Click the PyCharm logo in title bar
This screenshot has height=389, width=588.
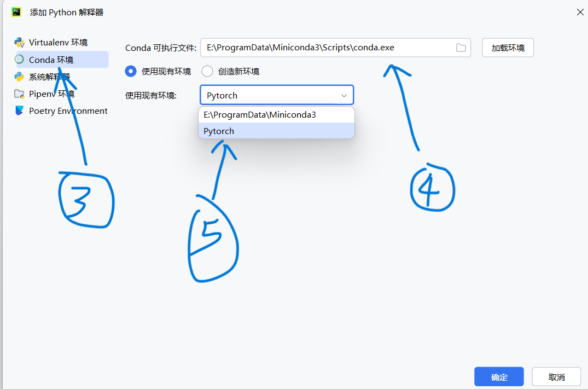[16, 12]
